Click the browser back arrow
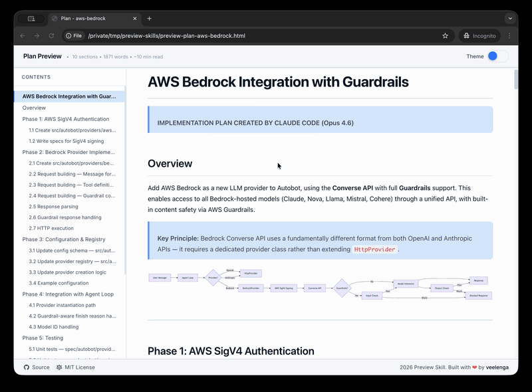This screenshot has width=532, height=392. (23, 36)
